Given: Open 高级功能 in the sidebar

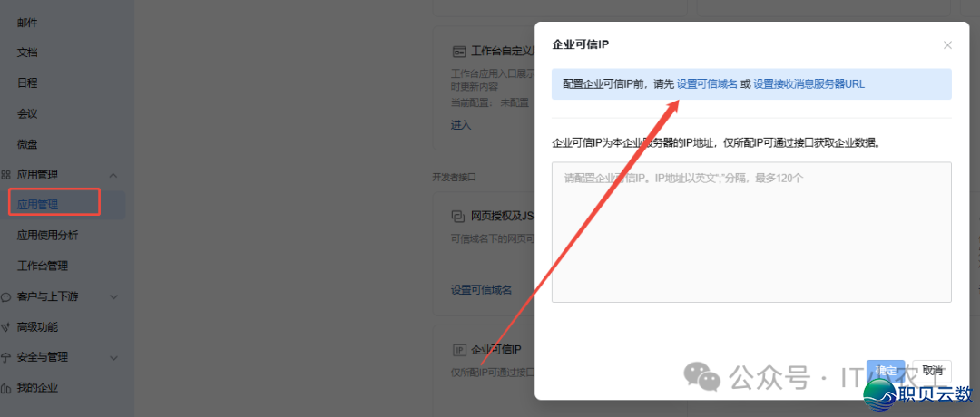Looking at the screenshot, I should [37, 327].
